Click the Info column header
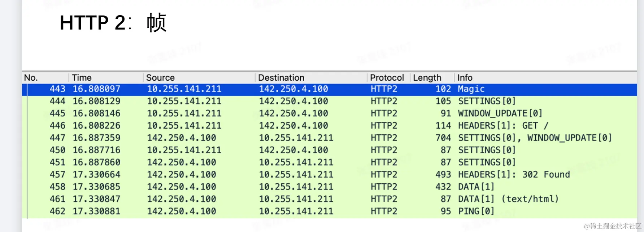644x232 pixels. pyautogui.click(x=465, y=78)
